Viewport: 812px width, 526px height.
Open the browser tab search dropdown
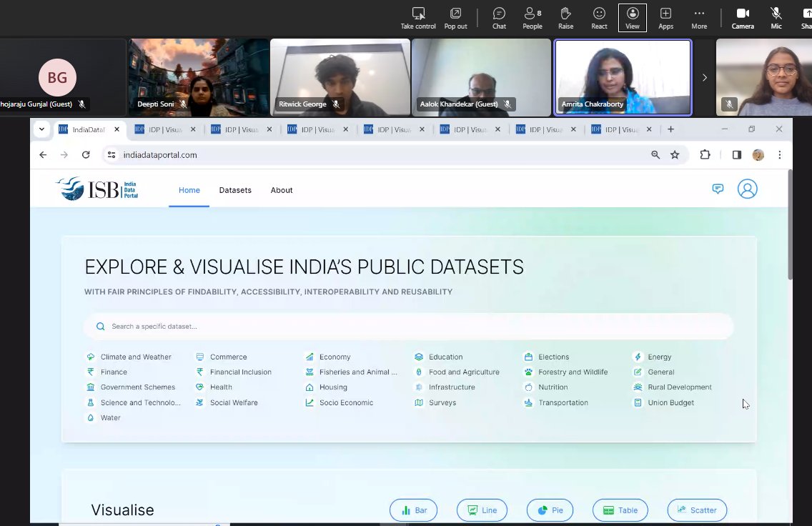(x=42, y=129)
